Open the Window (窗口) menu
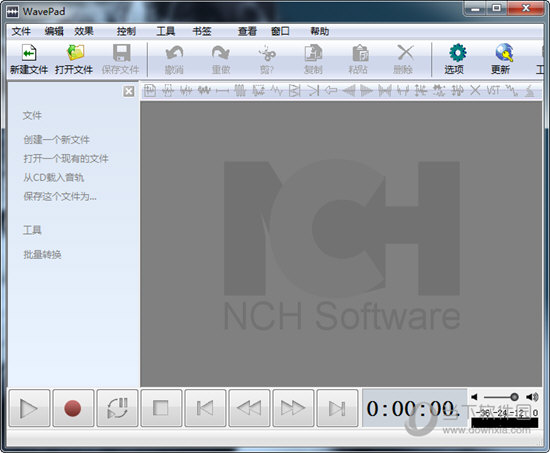The height and width of the screenshot is (453, 550). click(x=280, y=32)
